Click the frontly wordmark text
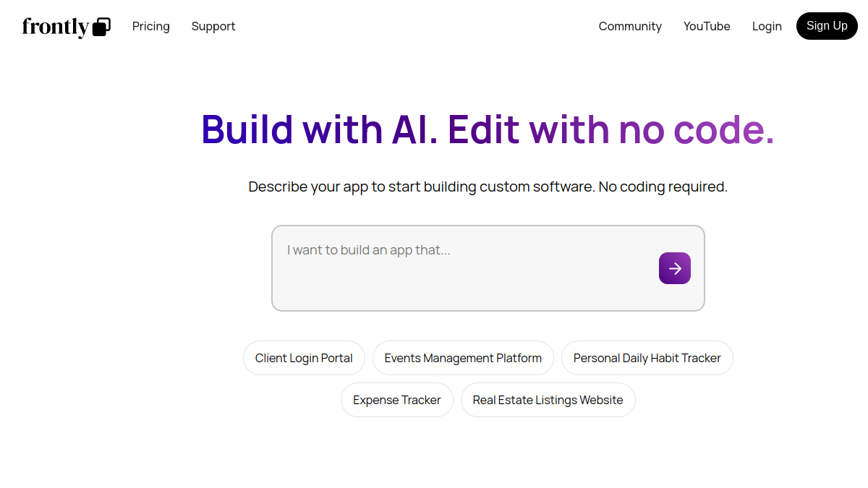The width and height of the screenshot is (868, 488). tap(56, 27)
